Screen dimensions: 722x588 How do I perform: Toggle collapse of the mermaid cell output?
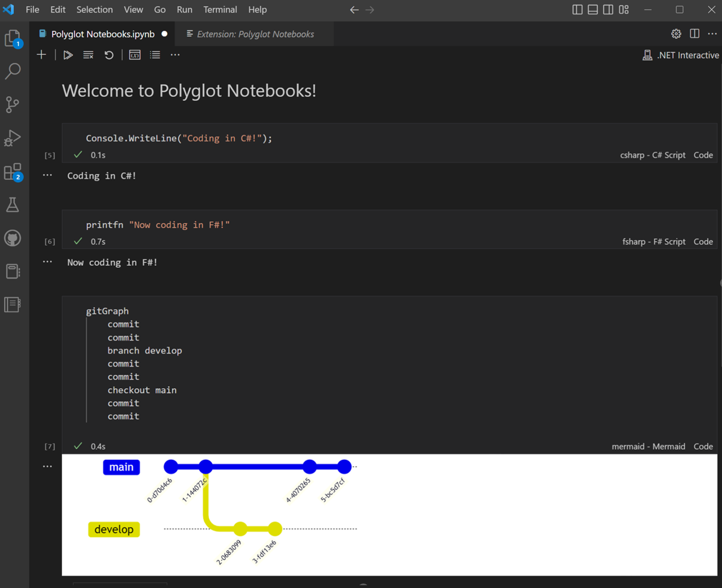(x=47, y=466)
